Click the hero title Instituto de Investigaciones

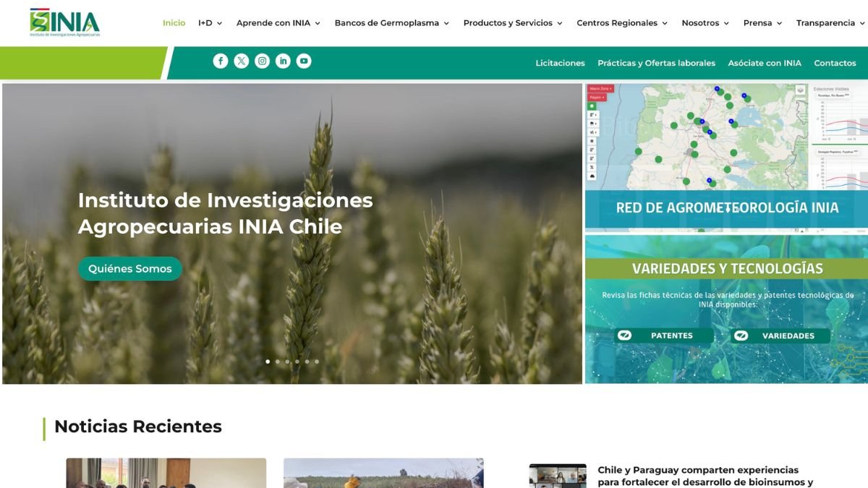click(x=226, y=213)
